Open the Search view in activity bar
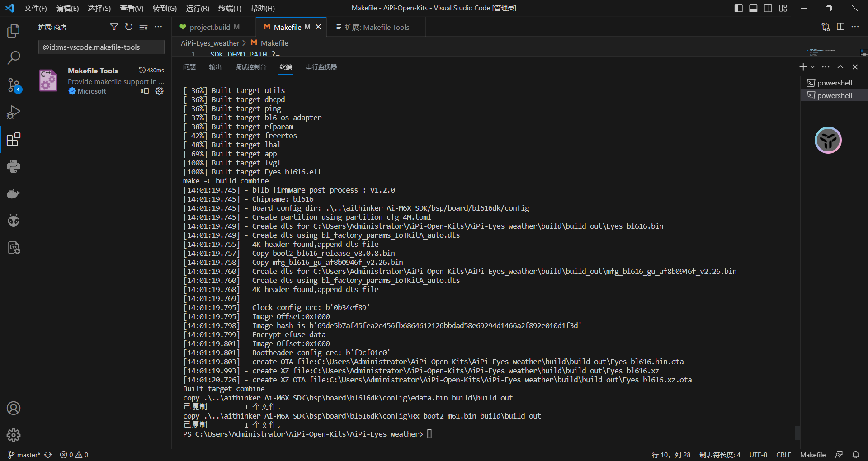The width and height of the screenshot is (868, 461). (x=14, y=58)
